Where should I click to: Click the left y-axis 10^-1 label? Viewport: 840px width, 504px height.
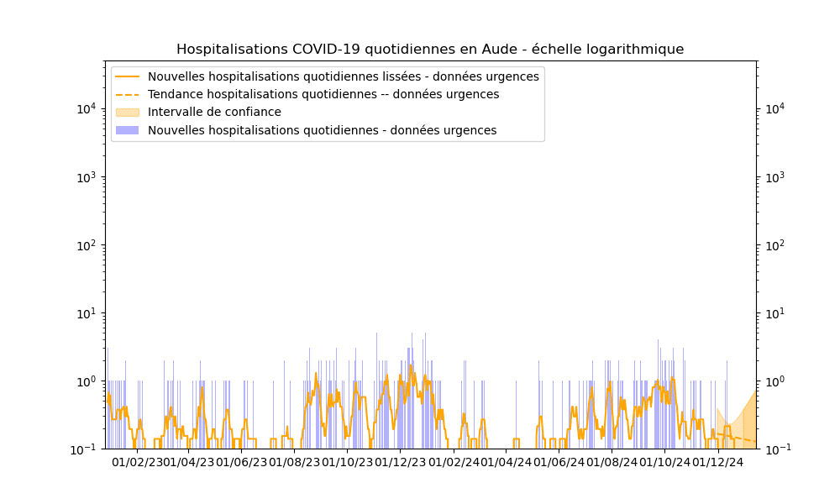tap(84, 449)
